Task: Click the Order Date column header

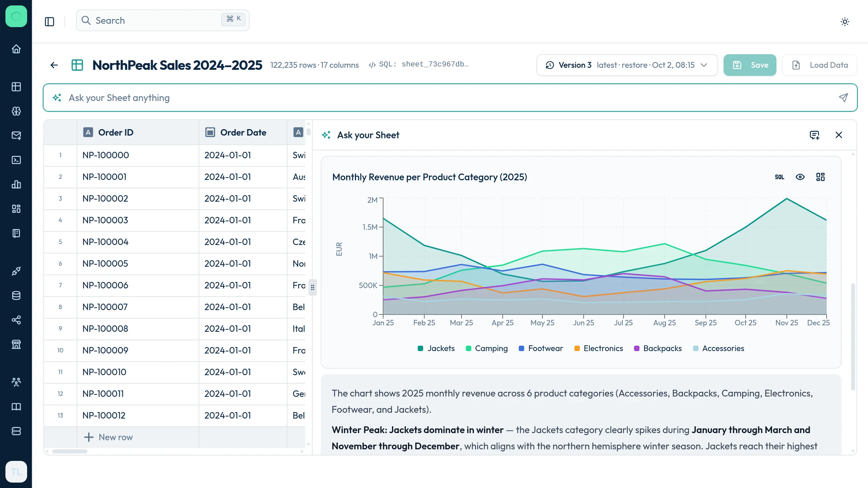Action: tap(243, 133)
